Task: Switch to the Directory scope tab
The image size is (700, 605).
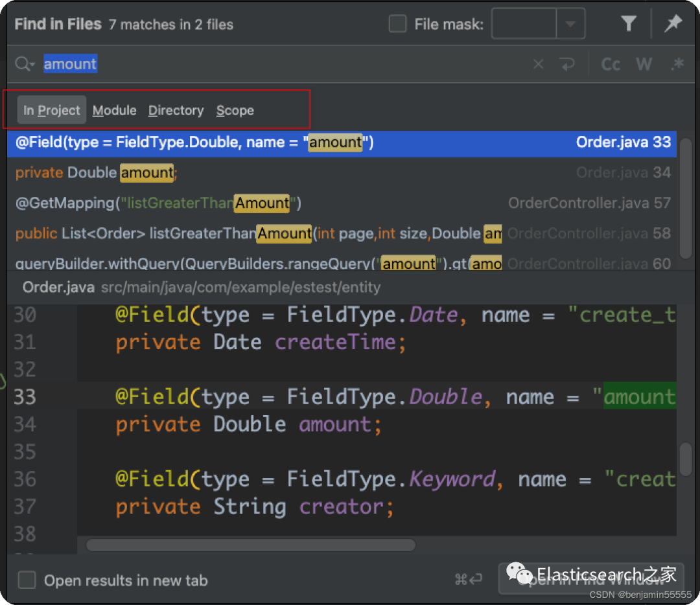Action: coord(176,110)
